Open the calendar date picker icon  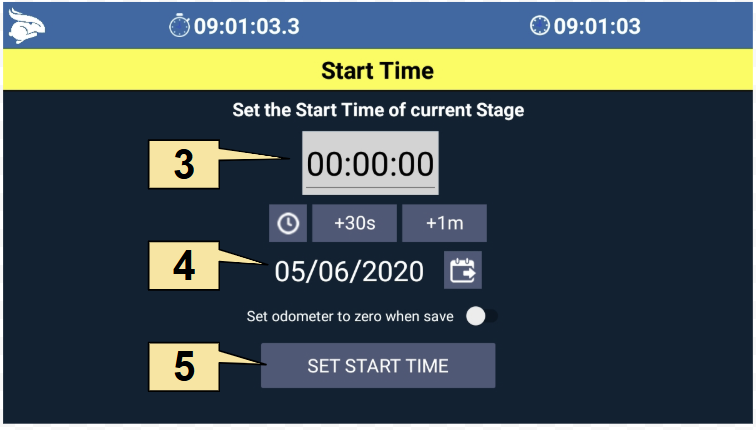click(x=463, y=270)
